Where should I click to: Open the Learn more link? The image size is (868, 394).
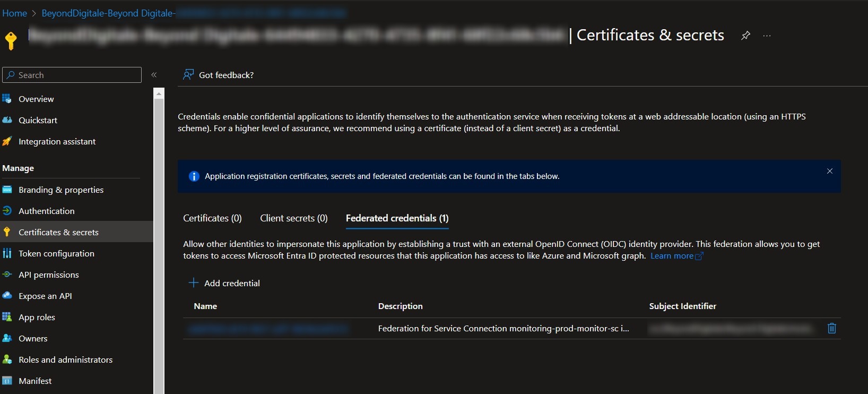click(672, 256)
